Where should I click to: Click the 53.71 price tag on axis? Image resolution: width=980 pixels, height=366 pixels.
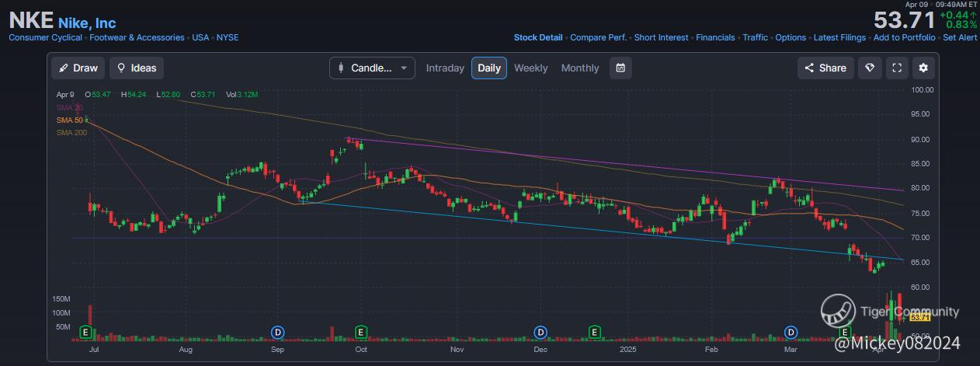pyautogui.click(x=920, y=318)
